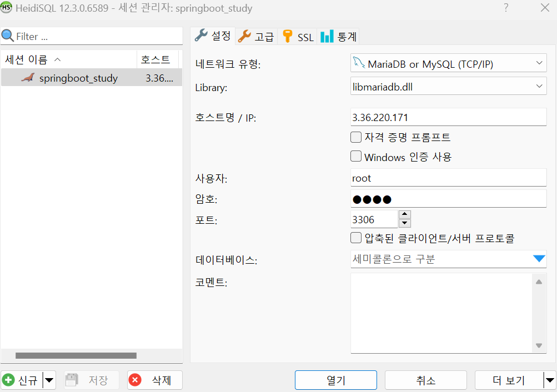Open the dropdown arrow next to 더 보기

coord(550,380)
